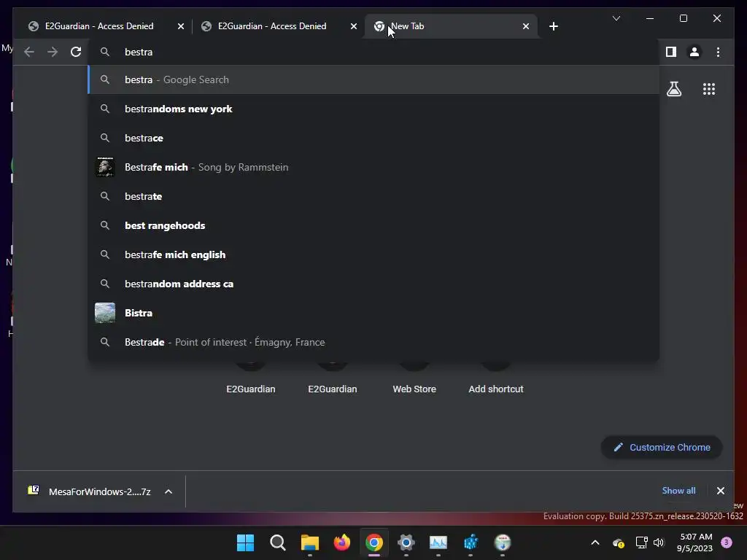Click the address bar containing bestra
747x560 pixels.
(374, 52)
